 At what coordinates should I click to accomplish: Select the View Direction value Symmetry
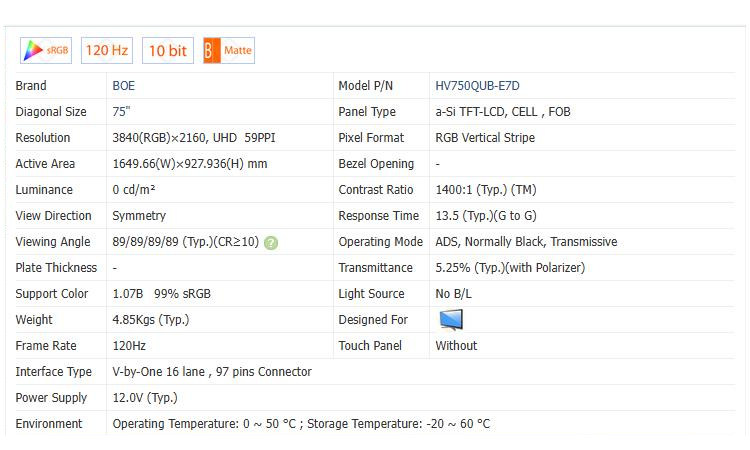(x=139, y=216)
